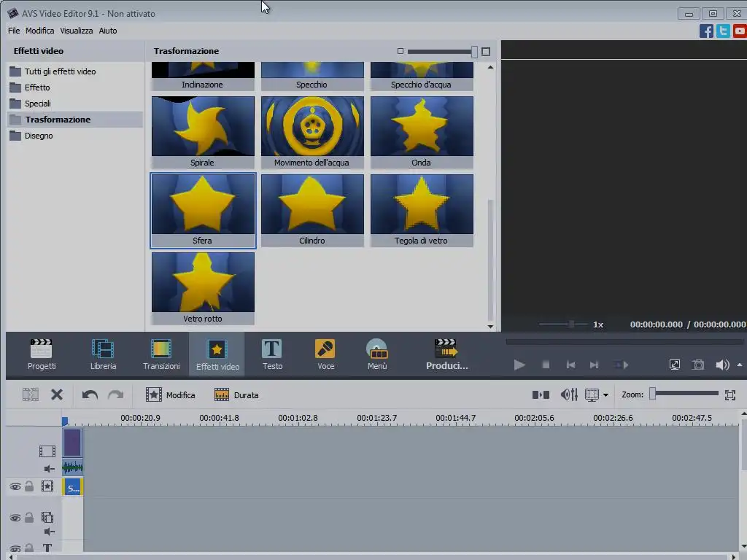Screen dimensions: 747x560
Task: Stop the preview playback
Action: point(546,365)
